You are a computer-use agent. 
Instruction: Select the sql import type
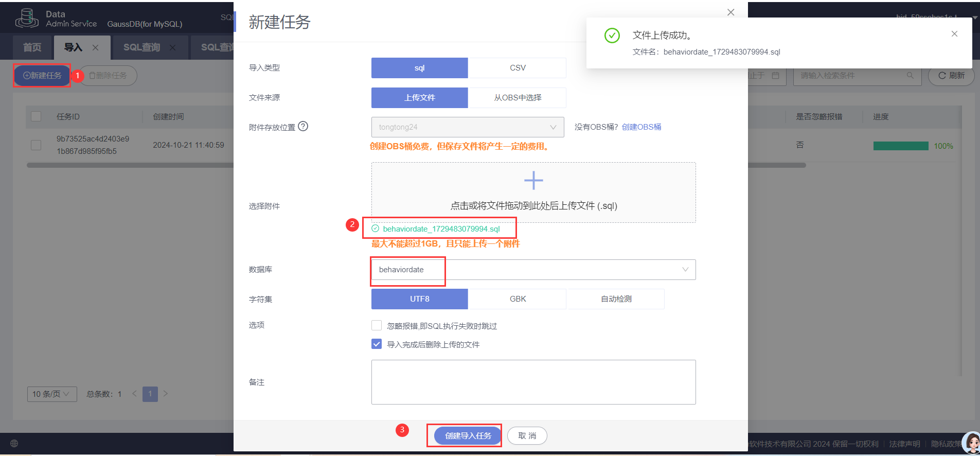tap(420, 68)
